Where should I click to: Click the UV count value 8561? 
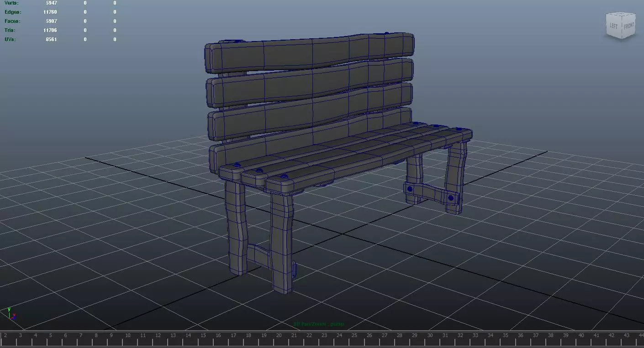51,39
